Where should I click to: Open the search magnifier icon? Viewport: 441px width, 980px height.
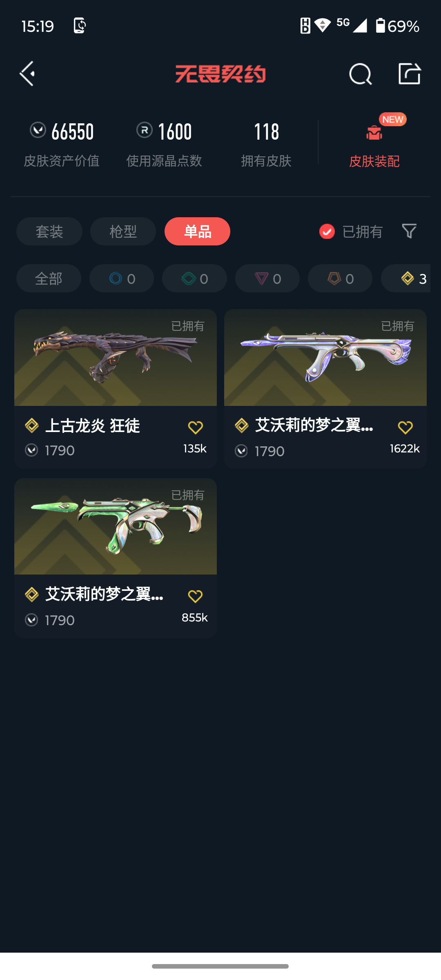click(x=360, y=74)
